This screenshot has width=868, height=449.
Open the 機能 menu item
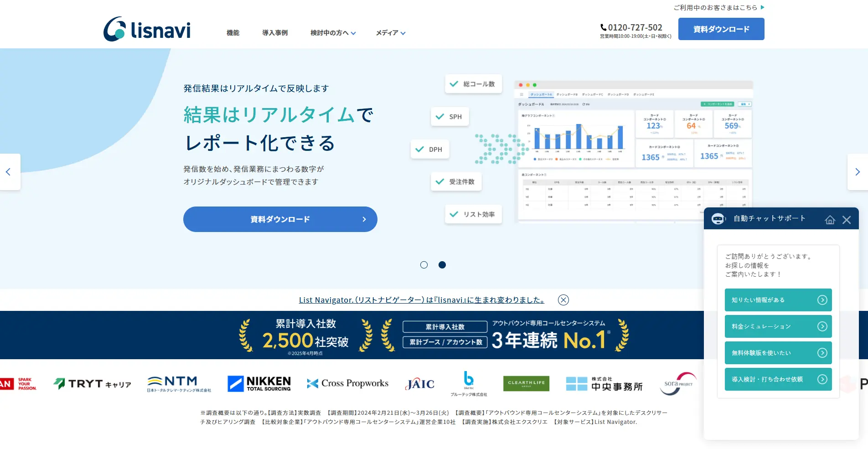point(233,33)
